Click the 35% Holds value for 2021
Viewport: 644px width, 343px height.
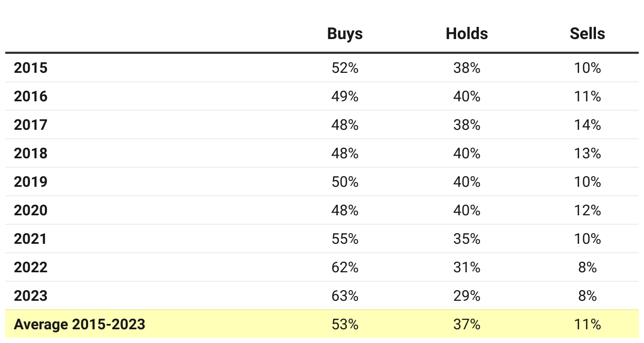click(467, 239)
